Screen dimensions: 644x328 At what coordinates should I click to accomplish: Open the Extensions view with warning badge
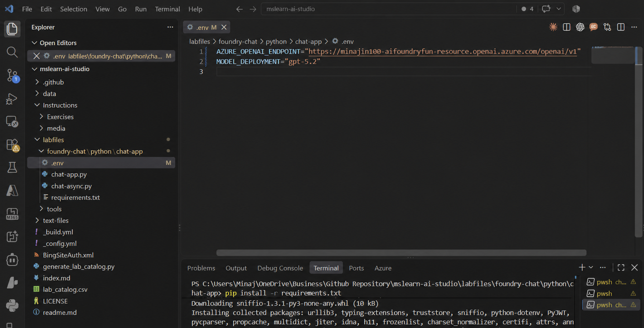12,145
